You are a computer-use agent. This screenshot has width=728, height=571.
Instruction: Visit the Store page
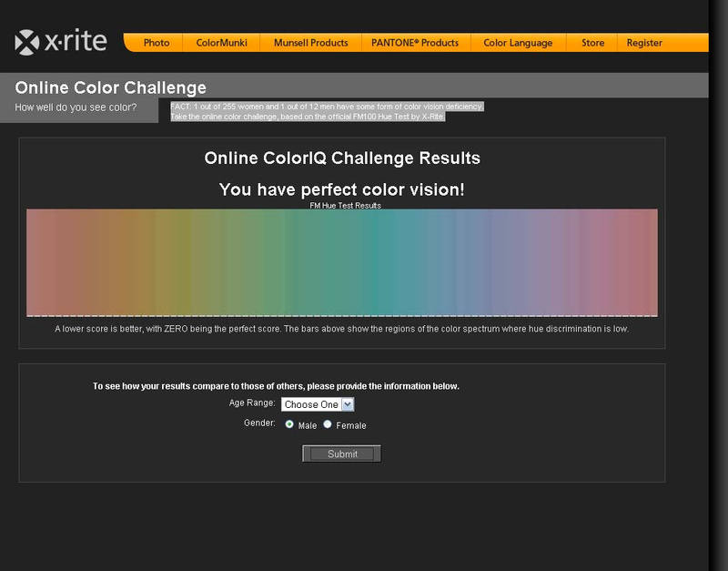click(x=592, y=43)
